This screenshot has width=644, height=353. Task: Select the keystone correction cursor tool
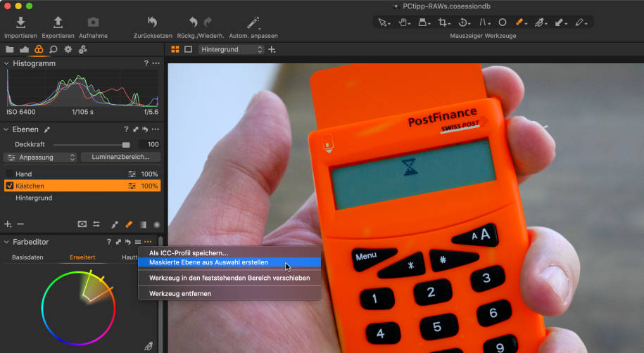pyautogui.click(x=484, y=23)
